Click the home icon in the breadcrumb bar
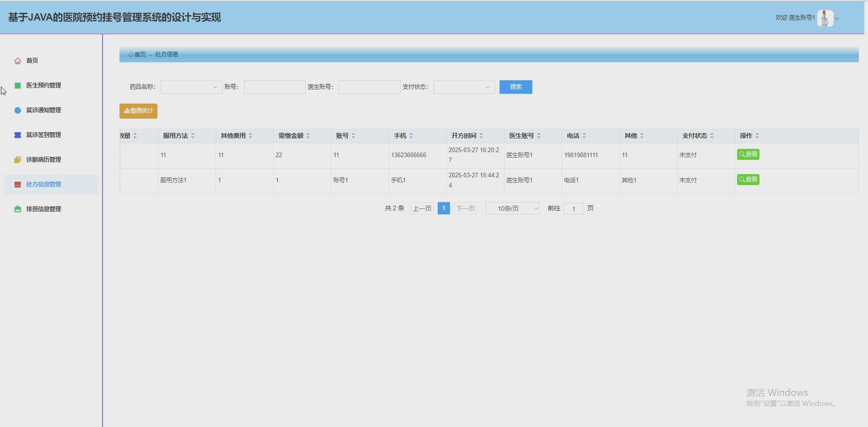Image resolution: width=868 pixels, height=427 pixels. click(x=130, y=55)
